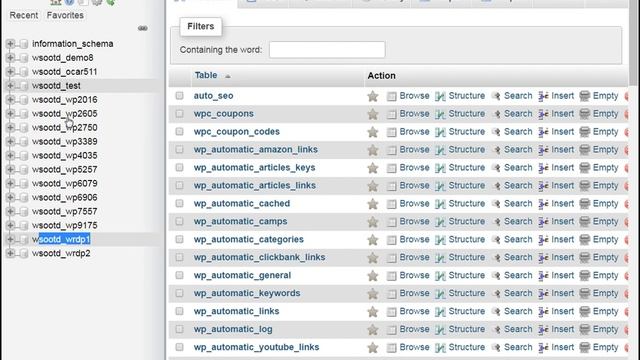640x360 pixels.
Task: Add auto_seo table to favorites star
Action: click(372, 96)
